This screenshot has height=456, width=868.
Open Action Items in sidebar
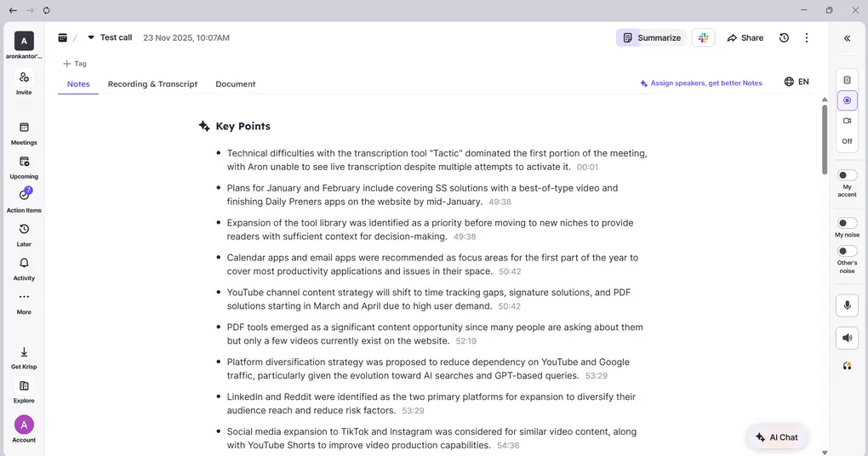(x=24, y=196)
